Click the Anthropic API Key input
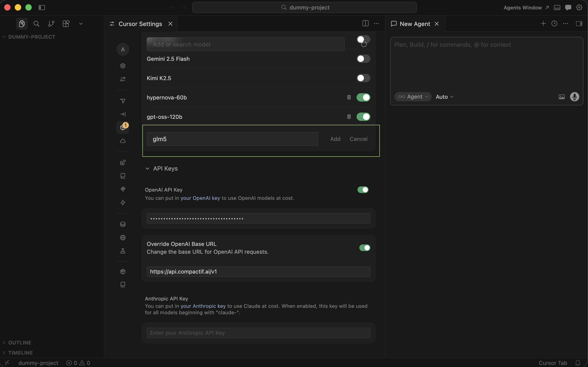 [x=259, y=333]
